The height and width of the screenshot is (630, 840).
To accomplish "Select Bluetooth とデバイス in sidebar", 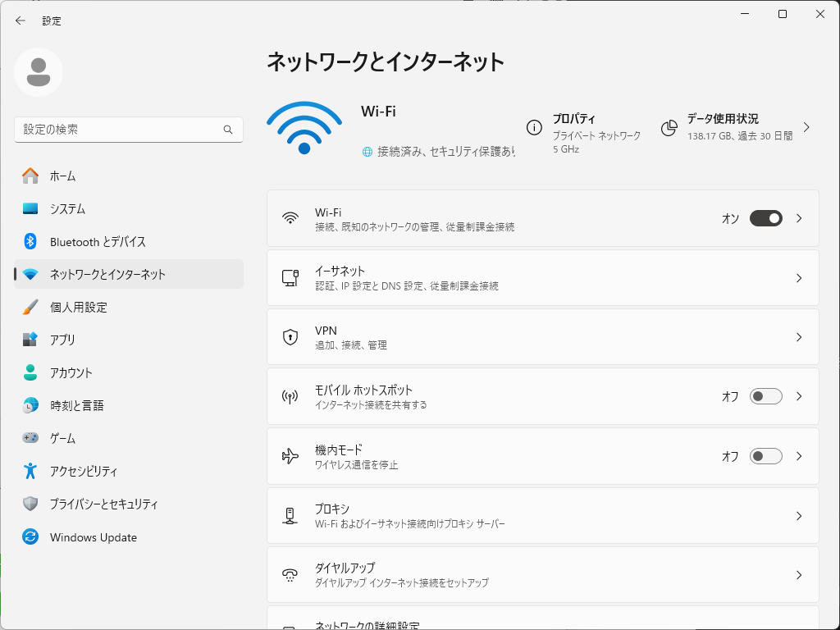I will 129,242.
